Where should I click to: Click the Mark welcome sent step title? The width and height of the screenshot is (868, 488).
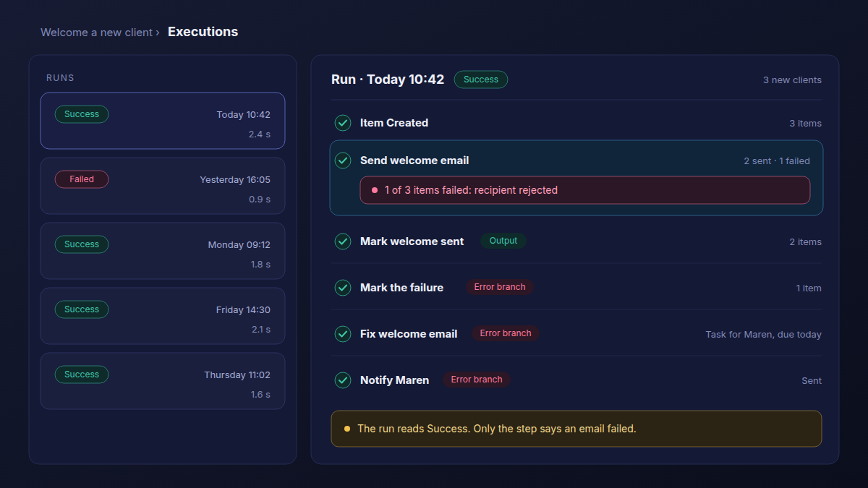pos(412,241)
